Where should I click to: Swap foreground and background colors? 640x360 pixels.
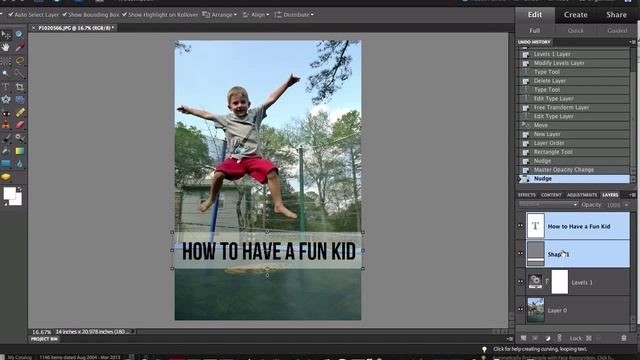pyautogui.click(x=20, y=189)
